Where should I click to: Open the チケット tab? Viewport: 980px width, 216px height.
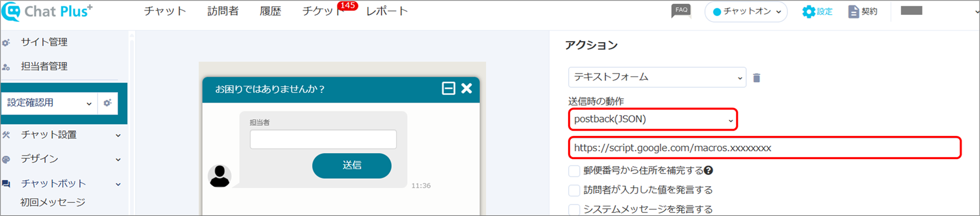323,11
